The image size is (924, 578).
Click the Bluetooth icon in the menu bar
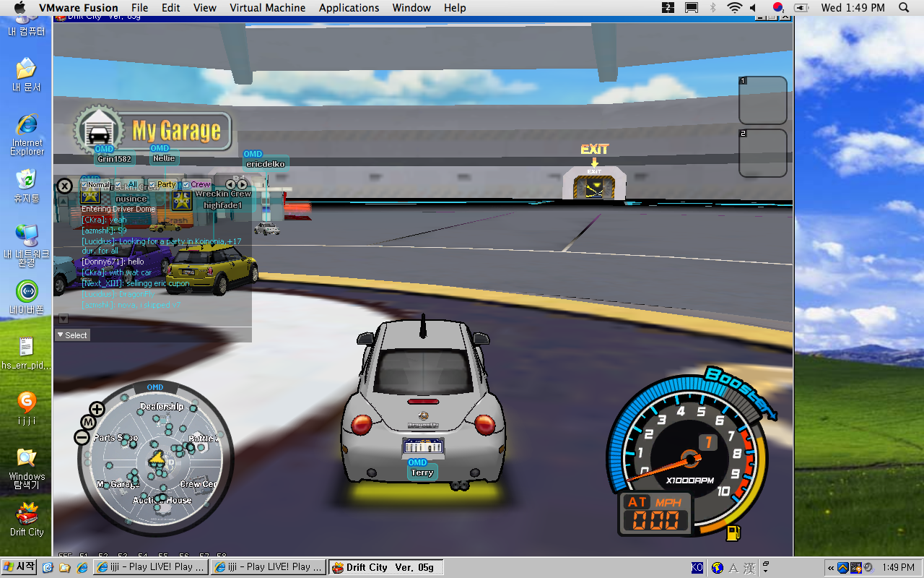[x=713, y=8]
